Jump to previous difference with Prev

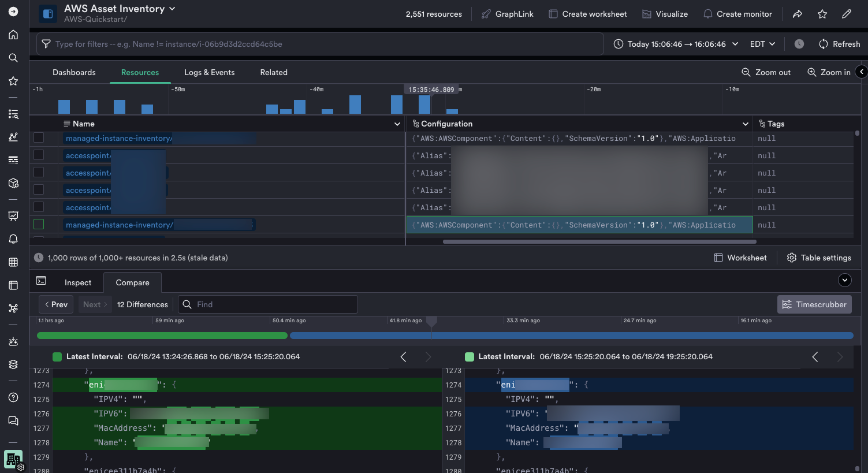click(x=56, y=304)
